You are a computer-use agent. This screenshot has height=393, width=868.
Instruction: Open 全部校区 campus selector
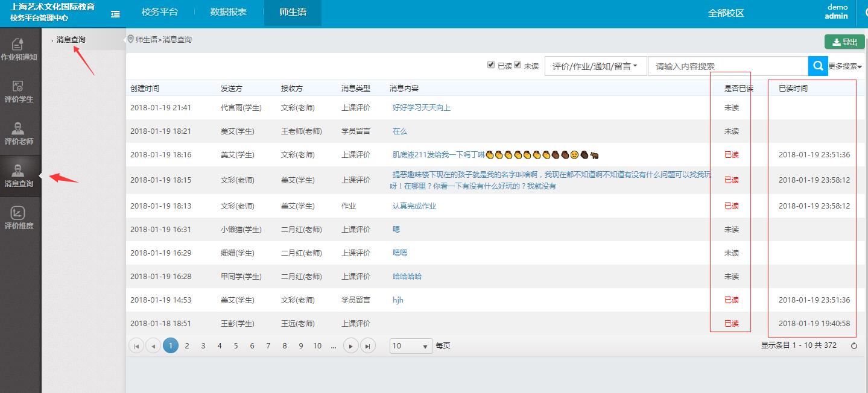coord(726,13)
